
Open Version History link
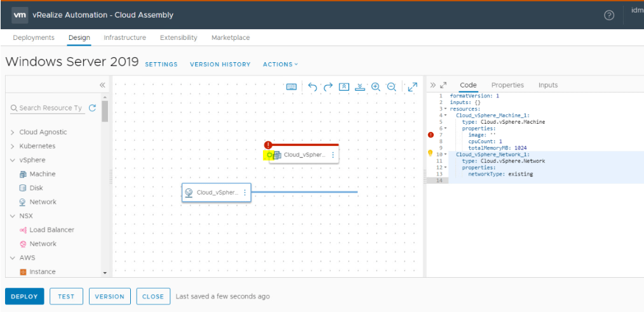pyautogui.click(x=220, y=64)
